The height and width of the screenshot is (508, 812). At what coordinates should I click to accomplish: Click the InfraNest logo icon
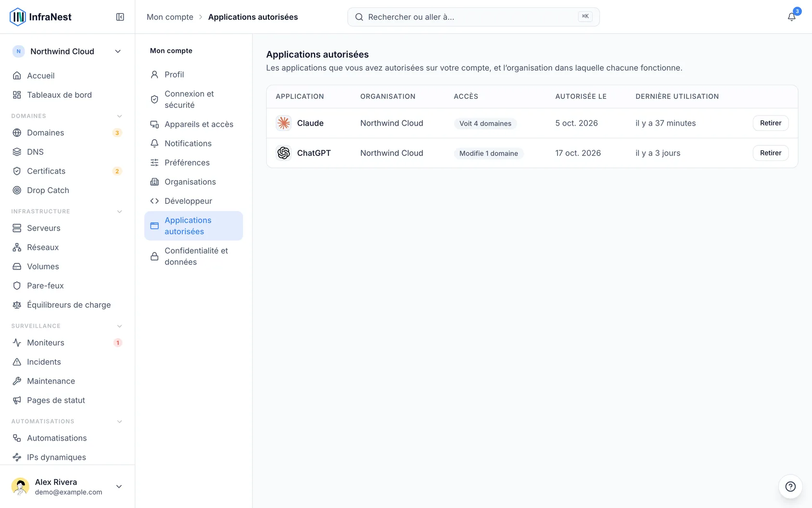click(18, 17)
